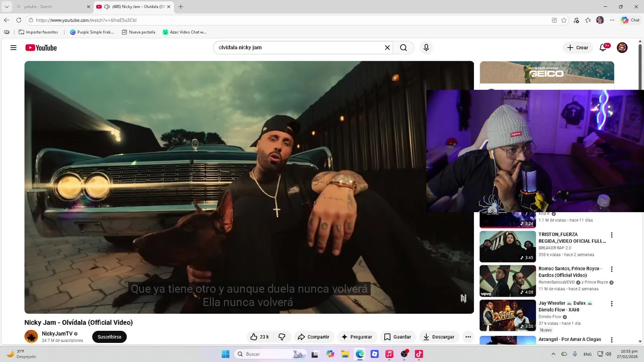Screen dimensions: 644x362
Task: Open the Edge apps icon in address bar
Action: coord(554,20)
